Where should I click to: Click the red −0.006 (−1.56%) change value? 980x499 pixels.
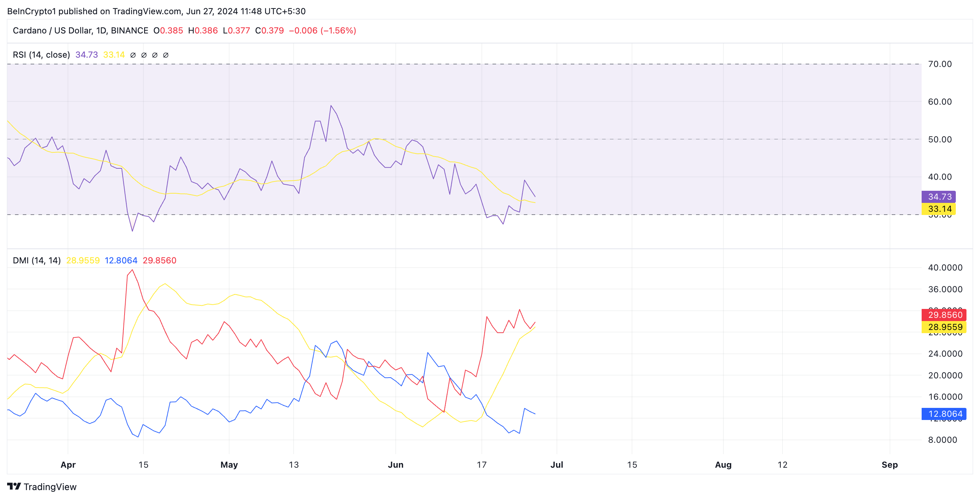(x=322, y=31)
